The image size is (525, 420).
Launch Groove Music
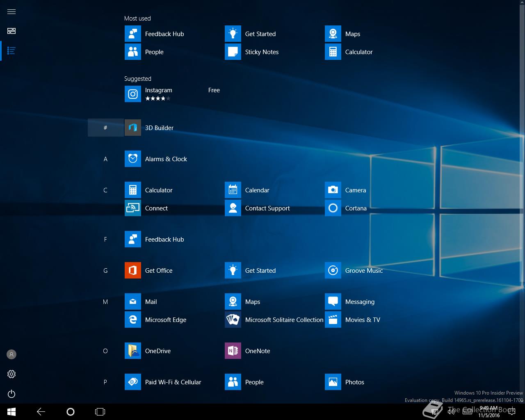click(x=374, y=270)
